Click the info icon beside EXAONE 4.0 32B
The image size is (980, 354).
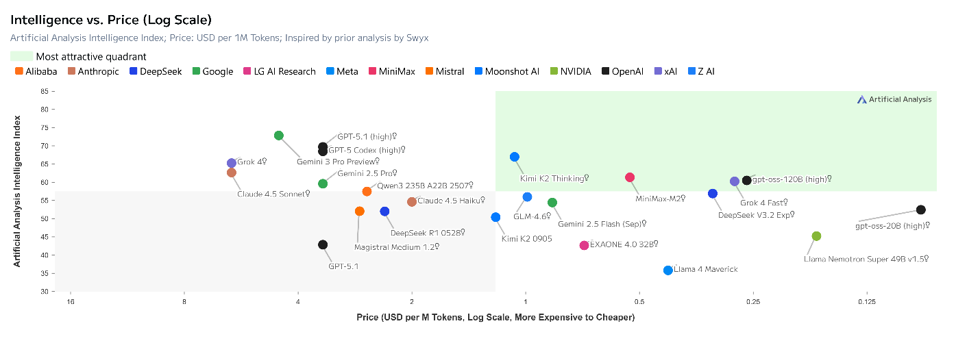click(656, 244)
